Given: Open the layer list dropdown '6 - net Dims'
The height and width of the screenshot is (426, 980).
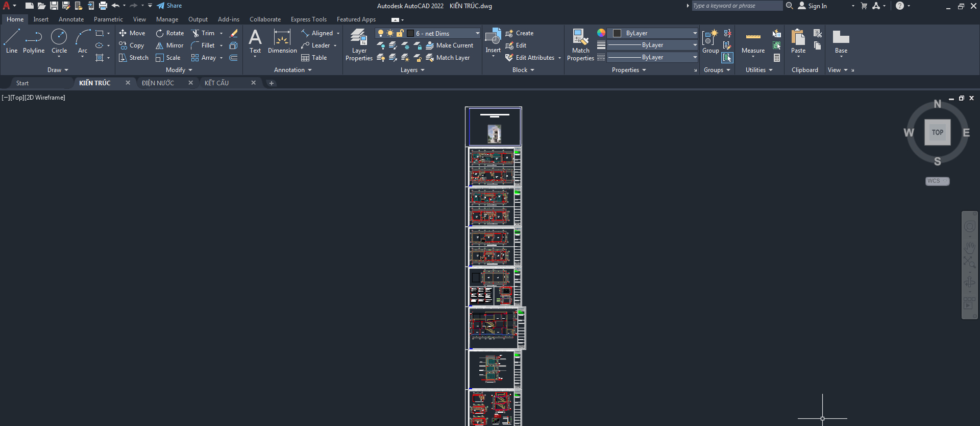Looking at the screenshot, I should click(x=477, y=33).
